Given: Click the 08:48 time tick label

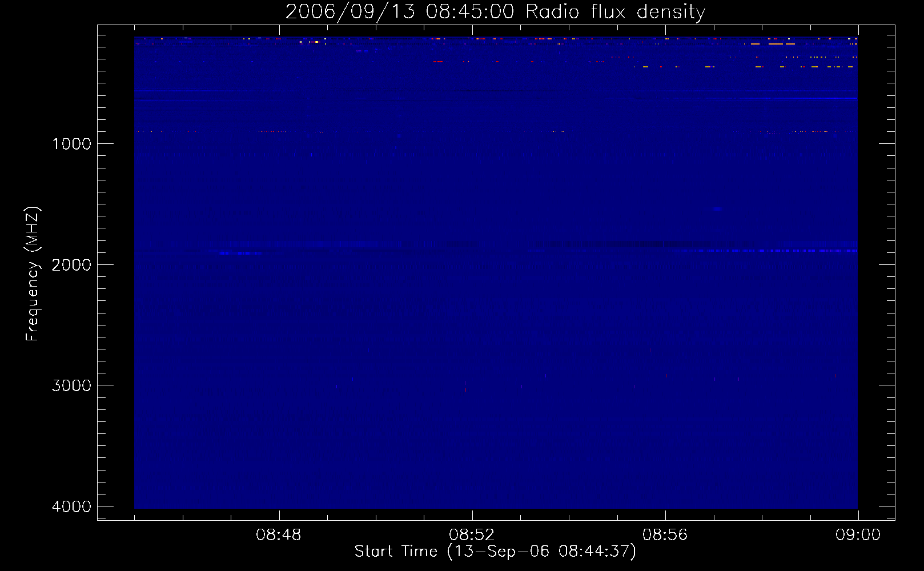Looking at the screenshot, I should (279, 535).
